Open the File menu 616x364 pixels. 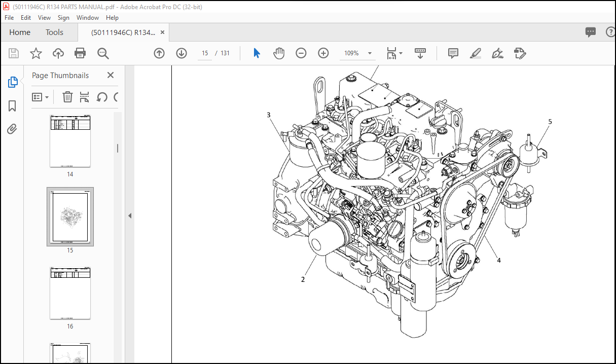click(9, 17)
